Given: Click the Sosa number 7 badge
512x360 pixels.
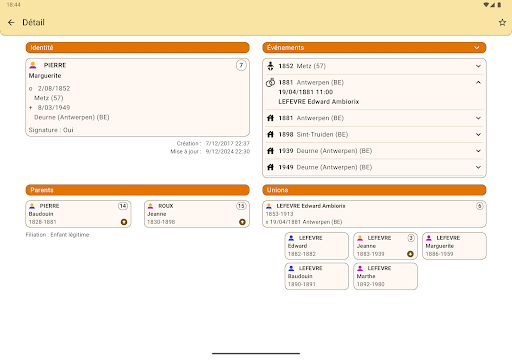Looking at the screenshot, I should pyautogui.click(x=241, y=65).
